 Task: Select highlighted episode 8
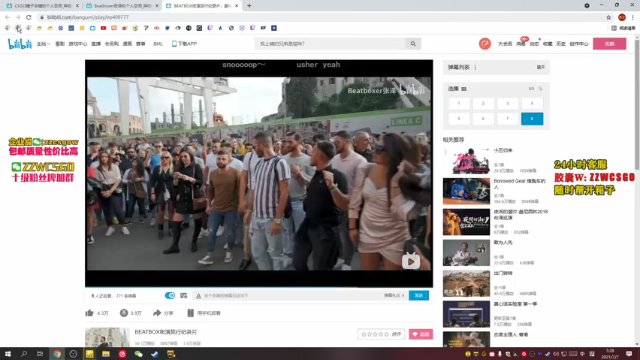point(532,119)
